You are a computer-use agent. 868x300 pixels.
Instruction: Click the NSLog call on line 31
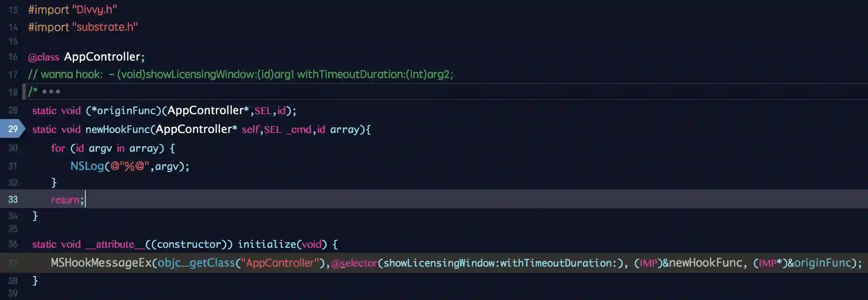87,166
